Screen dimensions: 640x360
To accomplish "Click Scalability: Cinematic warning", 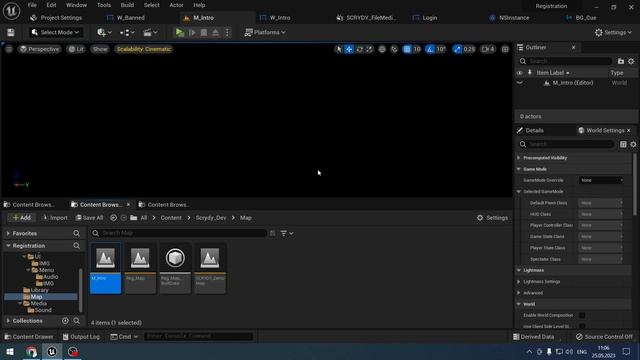I will coord(144,49).
